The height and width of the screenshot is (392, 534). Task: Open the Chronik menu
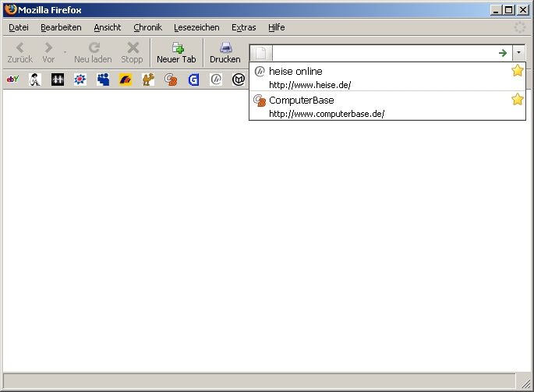[147, 27]
